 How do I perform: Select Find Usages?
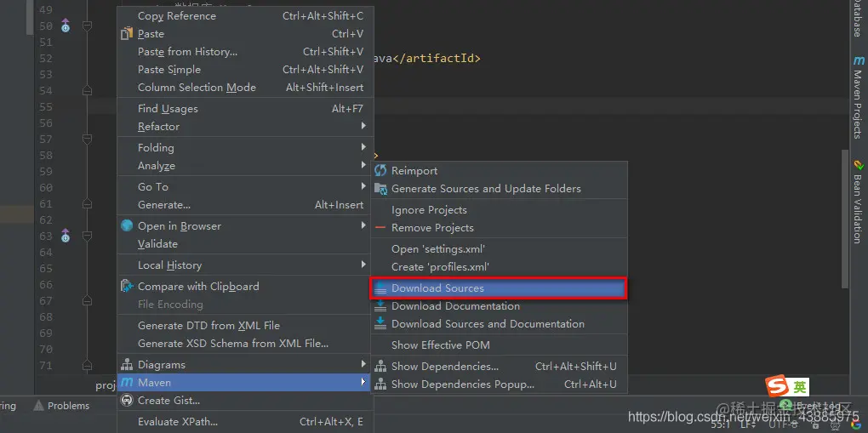(245, 109)
